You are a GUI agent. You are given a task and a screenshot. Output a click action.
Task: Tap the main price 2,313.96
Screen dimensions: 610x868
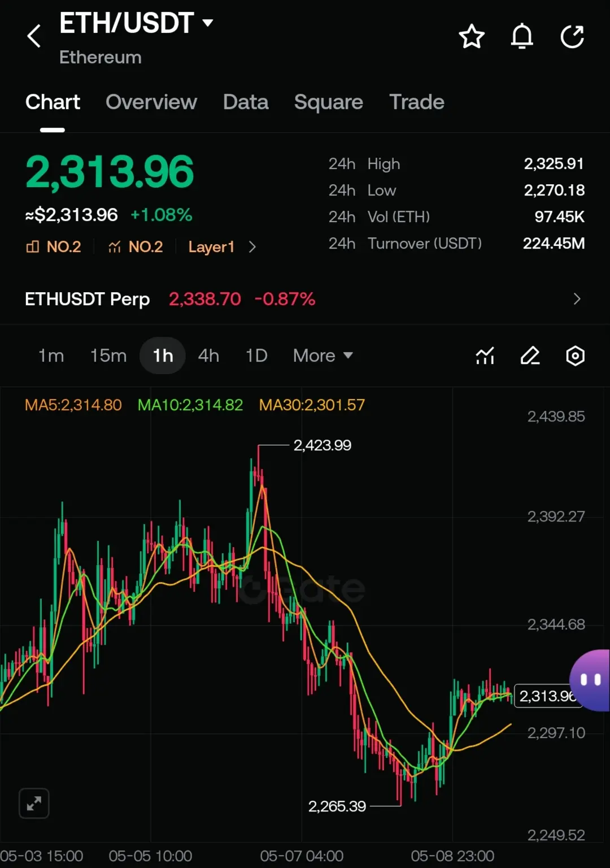[110, 172]
